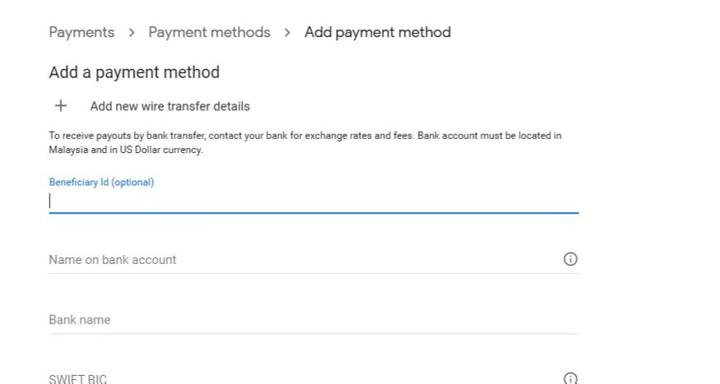
Task: Click the payouts by bank transfer sentence
Action: (305, 136)
